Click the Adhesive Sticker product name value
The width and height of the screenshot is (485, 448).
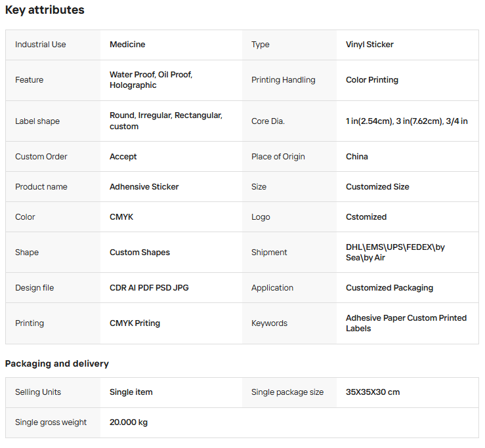(x=144, y=187)
